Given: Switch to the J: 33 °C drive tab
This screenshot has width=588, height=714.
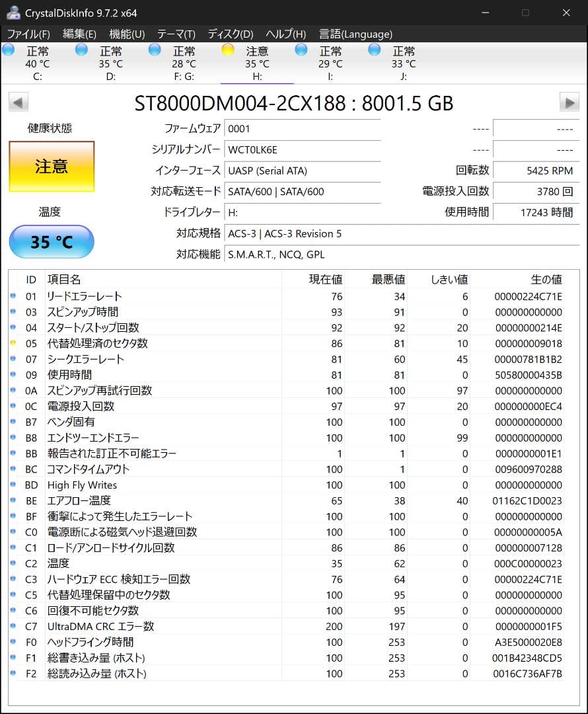Looking at the screenshot, I should 404,63.
